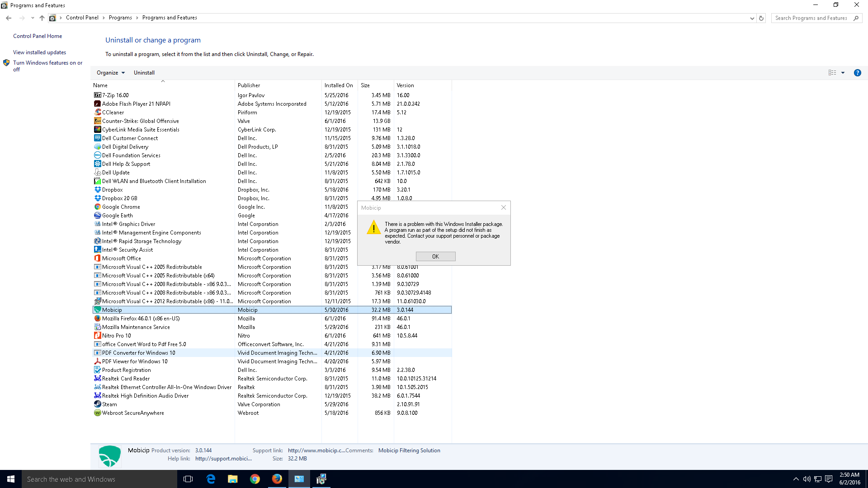Image resolution: width=868 pixels, height=488 pixels.
Task: Select the PDF Viewer for Windows 10 icon
Action: (97, 361)
